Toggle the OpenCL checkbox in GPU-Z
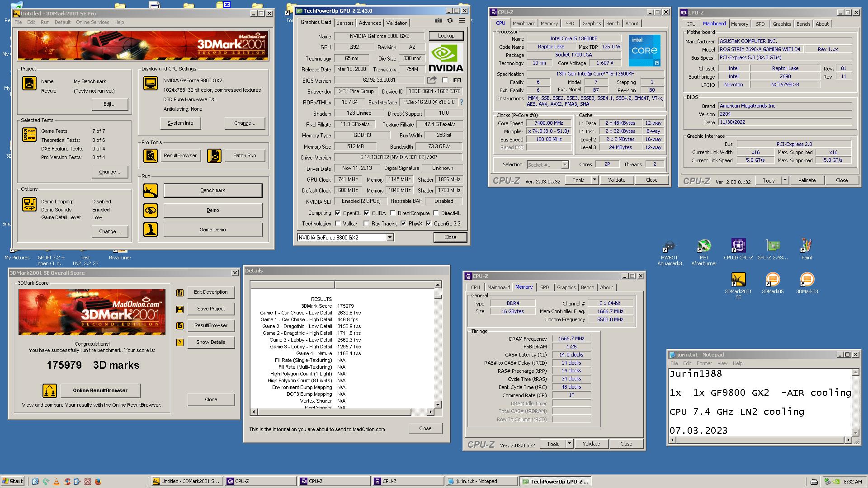 [338, 213]
